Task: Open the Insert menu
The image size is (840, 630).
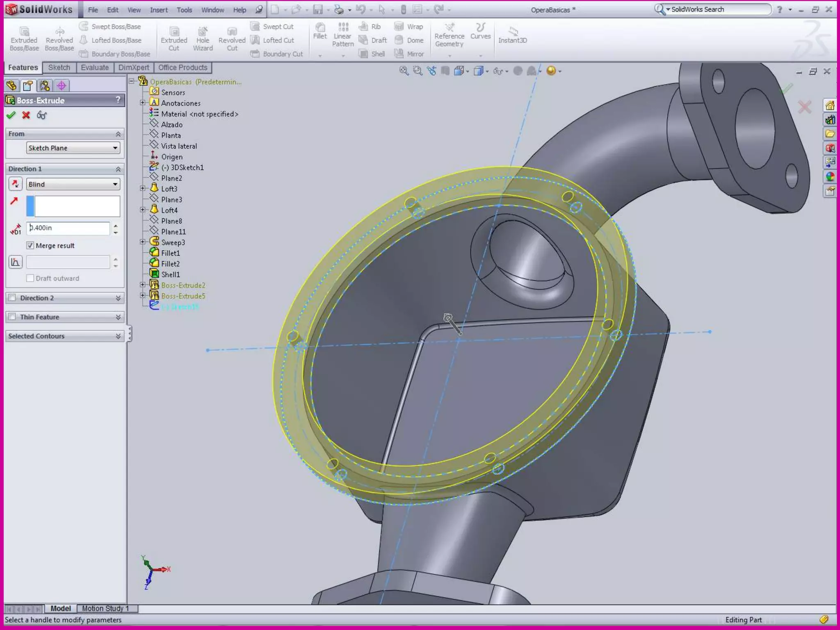Action: (158, 10)
